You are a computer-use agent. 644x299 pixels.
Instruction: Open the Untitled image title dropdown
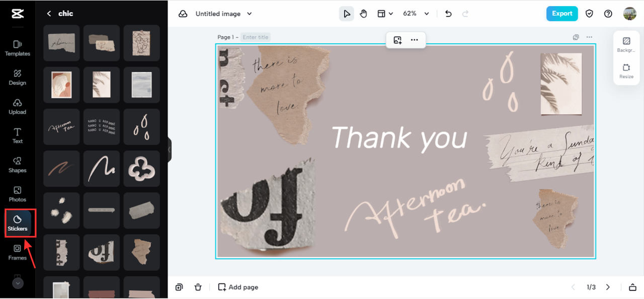(224, 14)
